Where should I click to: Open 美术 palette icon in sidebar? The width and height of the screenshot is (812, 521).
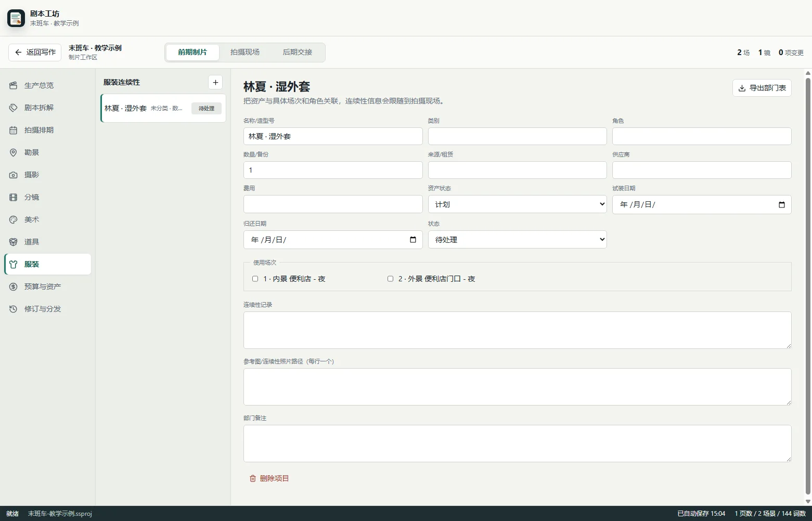[14, 219]
